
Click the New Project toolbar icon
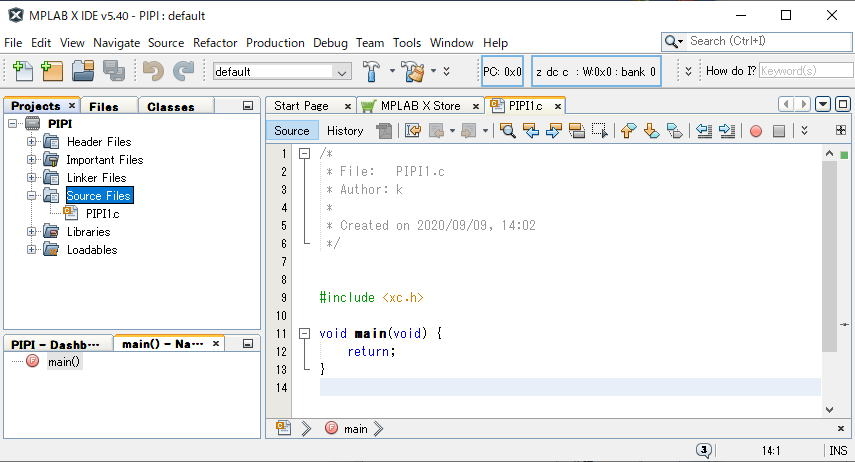(52, 71)
